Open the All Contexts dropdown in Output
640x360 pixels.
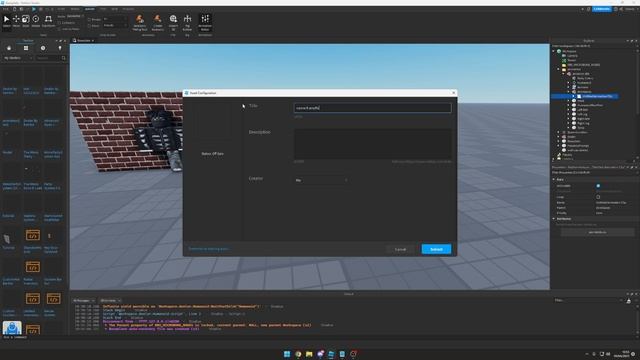pyautogui.click(x=110, y=301)
